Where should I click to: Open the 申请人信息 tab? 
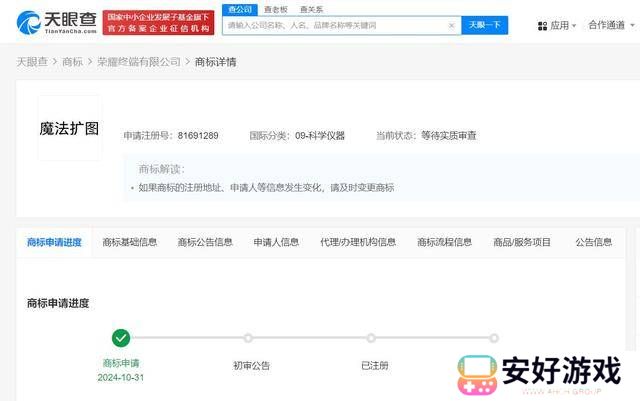coord(276,242)
